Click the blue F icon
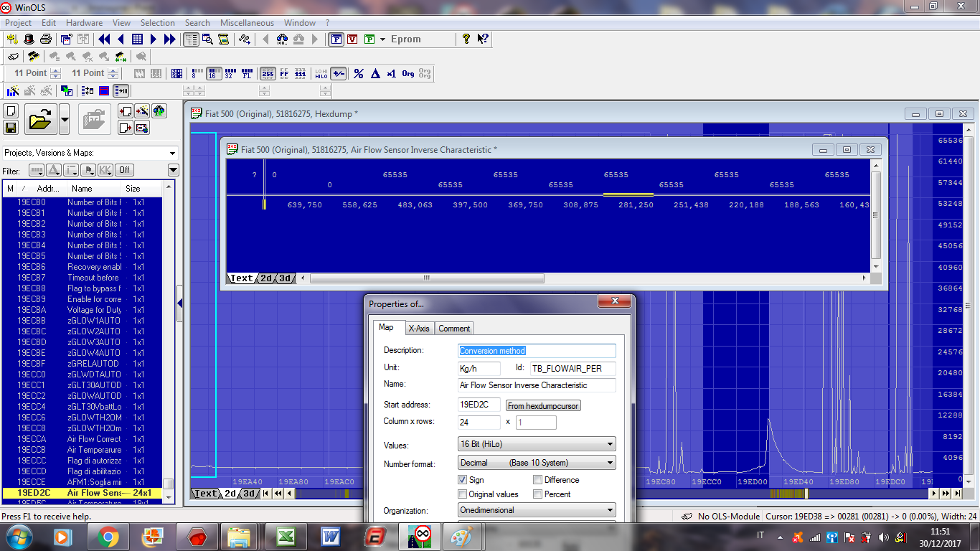Viewport: 980px width, 551px height. coord(336,39)
